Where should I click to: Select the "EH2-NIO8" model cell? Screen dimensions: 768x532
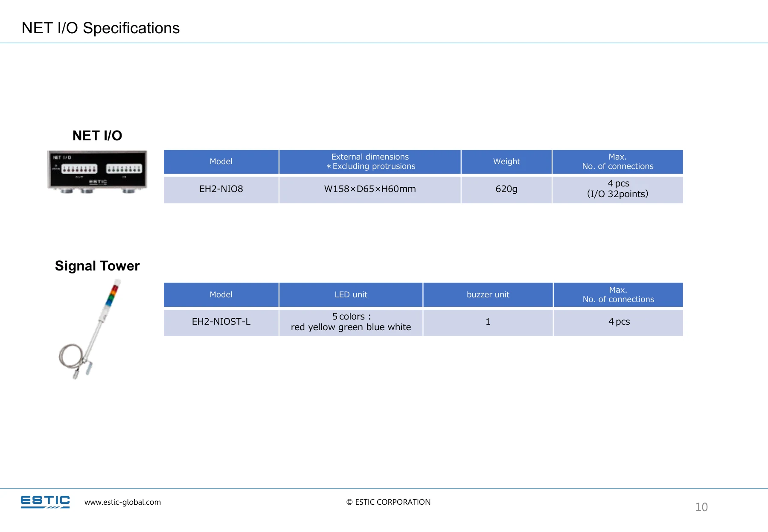click(x=221, y=189)
